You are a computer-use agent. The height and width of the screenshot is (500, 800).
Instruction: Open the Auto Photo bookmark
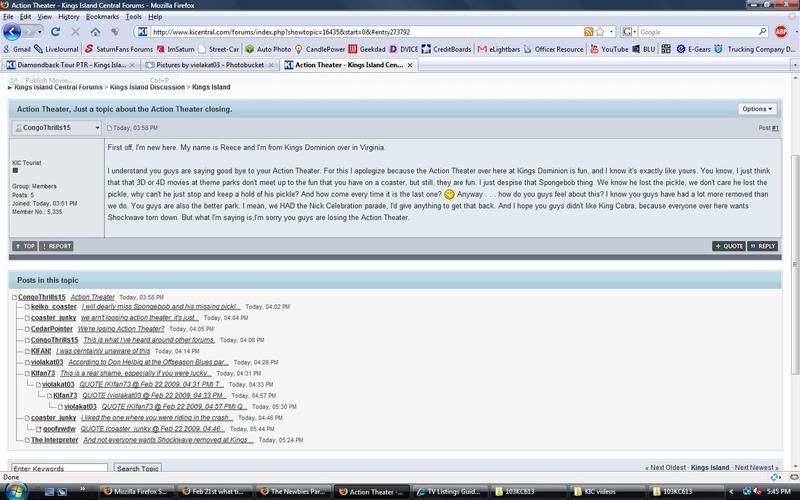(268, 49)
